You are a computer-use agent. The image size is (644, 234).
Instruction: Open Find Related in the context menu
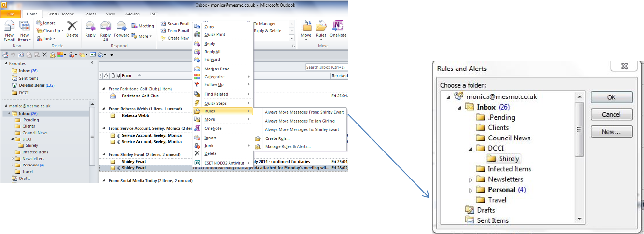pyautogui.click(x=223, y=94)
